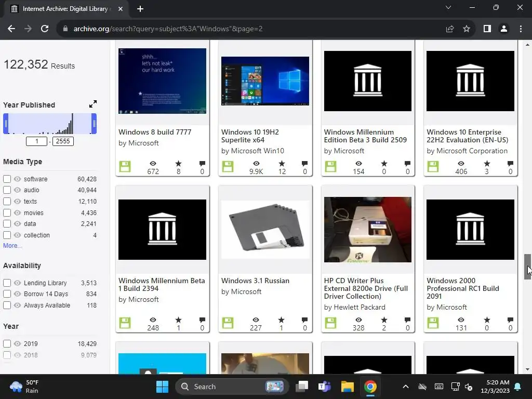Click the favorites star on Windows 10 19H2 Superlite card

(x=282, y=164)
